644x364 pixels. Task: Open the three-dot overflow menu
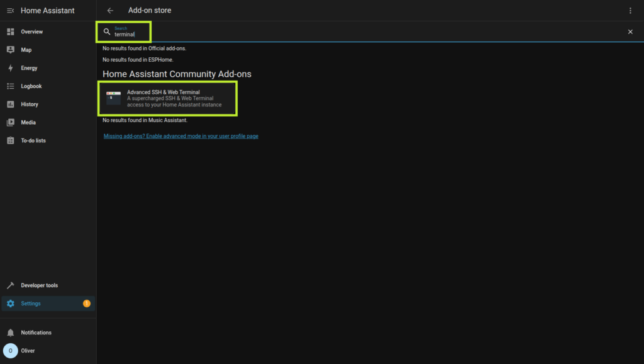click(630, 11)
